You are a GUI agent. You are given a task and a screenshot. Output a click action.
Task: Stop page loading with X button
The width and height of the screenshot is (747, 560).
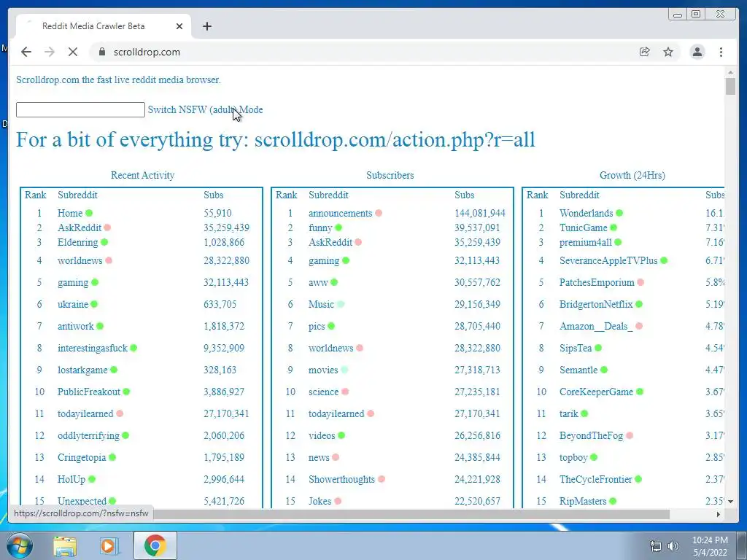click(72, 52)
